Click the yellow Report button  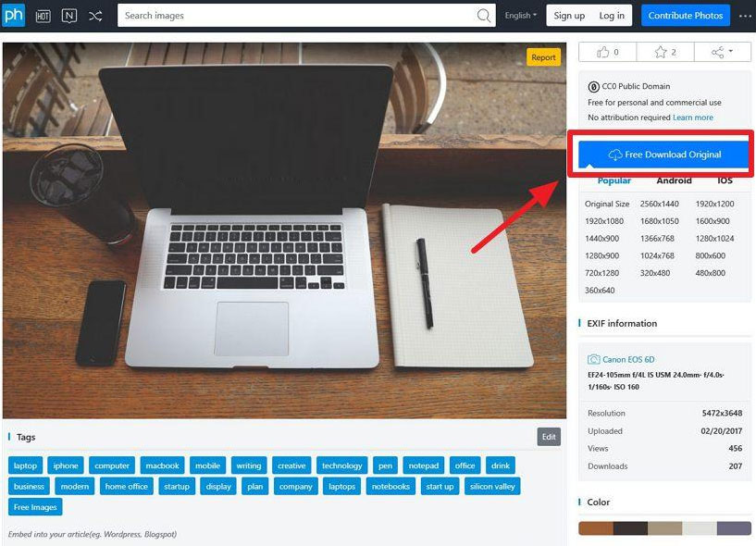(x=543, y=57)
